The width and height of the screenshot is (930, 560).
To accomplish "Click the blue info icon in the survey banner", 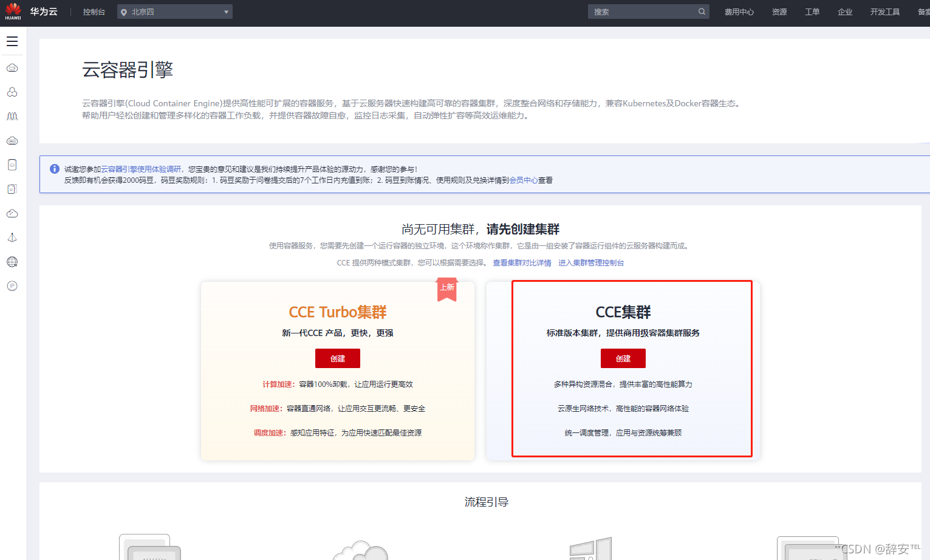I will pyautogui.click(x=55, y=169).
